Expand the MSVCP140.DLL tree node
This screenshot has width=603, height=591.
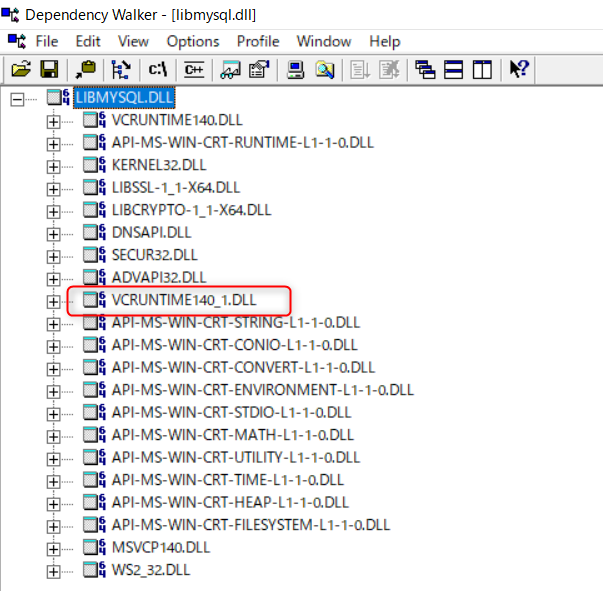(53, 549)
